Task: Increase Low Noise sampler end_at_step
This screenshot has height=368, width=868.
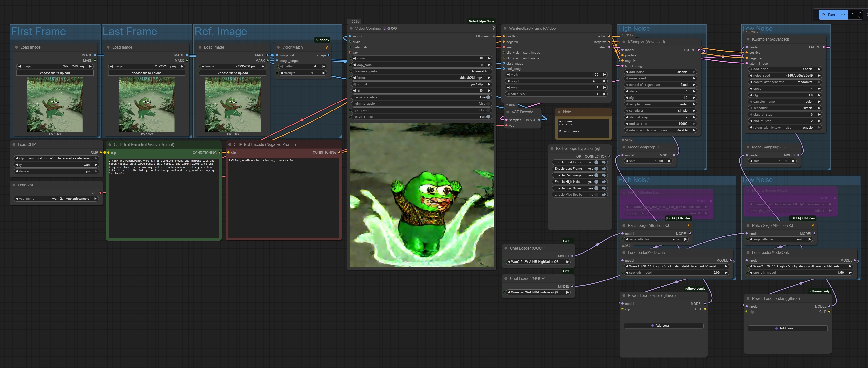Action: (819, 121)
